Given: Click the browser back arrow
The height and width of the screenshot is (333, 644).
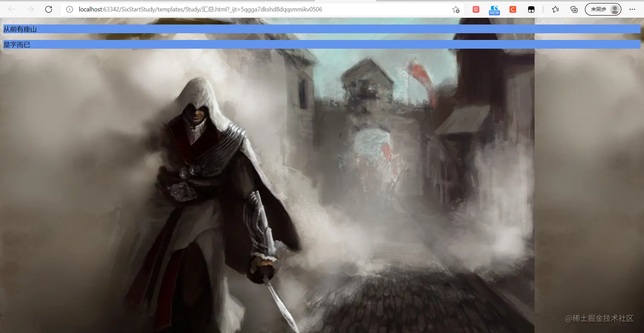Looking at the screenshot, I should tap(12, 9).
